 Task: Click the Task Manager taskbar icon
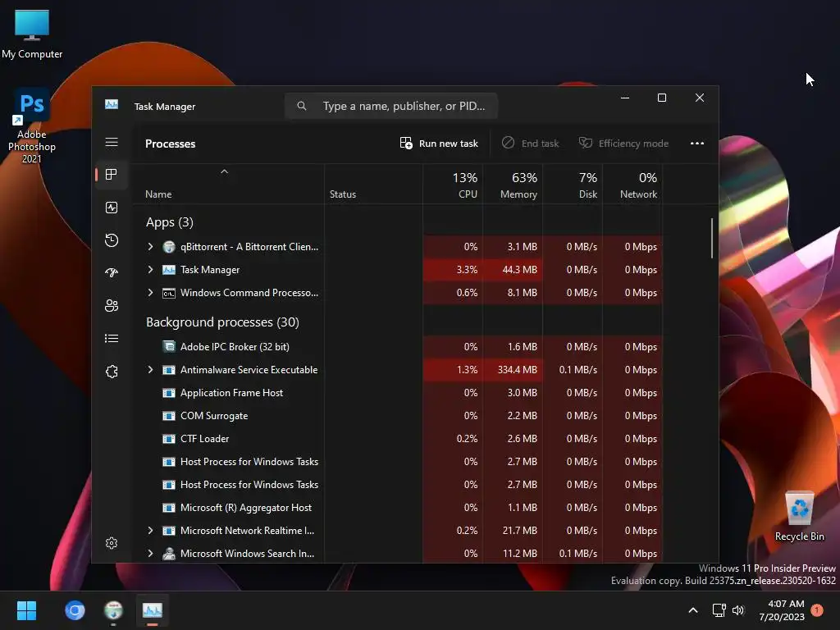click(x=152, y=610)
